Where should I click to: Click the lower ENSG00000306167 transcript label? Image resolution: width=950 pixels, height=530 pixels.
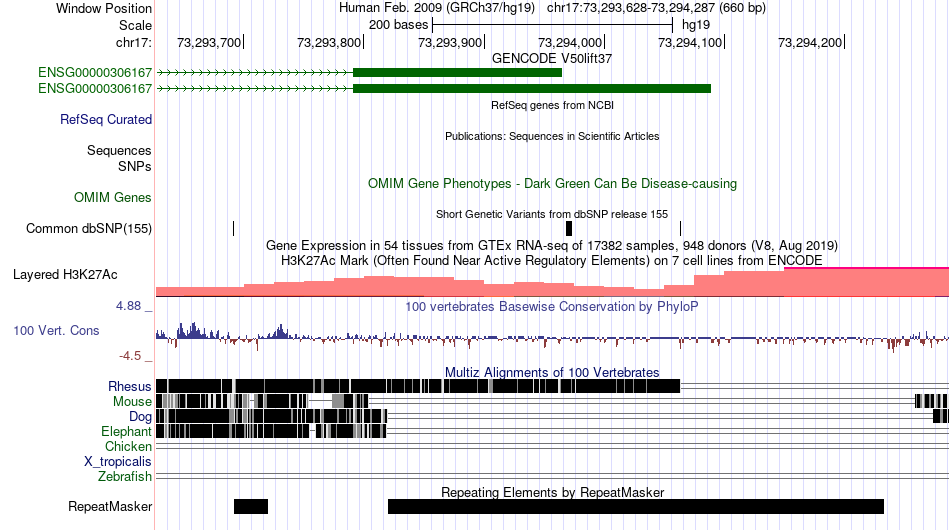[x=95, y=88]
